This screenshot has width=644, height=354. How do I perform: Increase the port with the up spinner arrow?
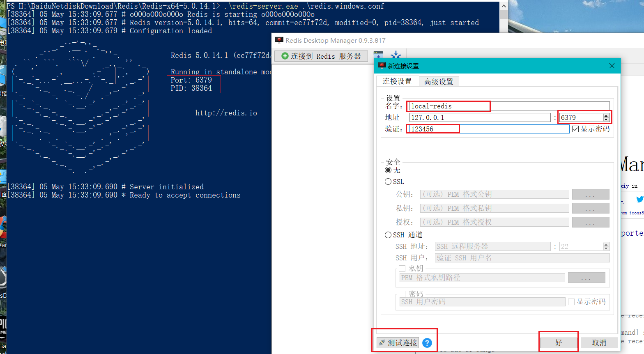606,115
